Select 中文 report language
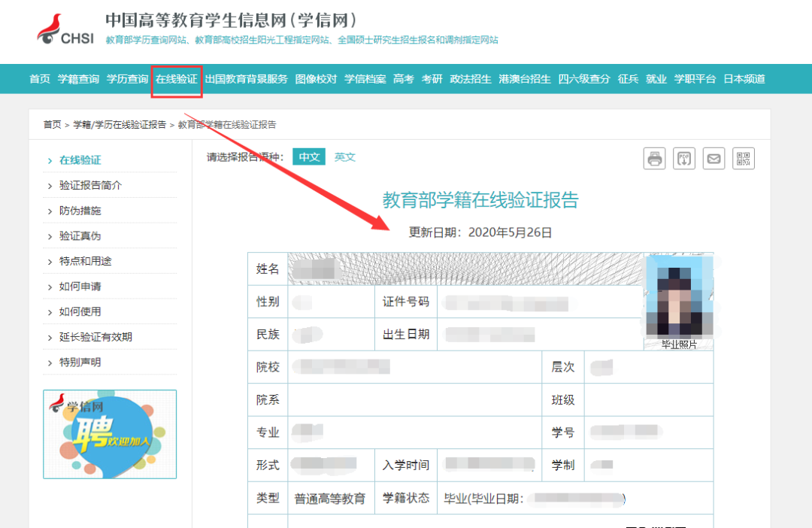Screen dimensions: 812x528 coord(309,157)
